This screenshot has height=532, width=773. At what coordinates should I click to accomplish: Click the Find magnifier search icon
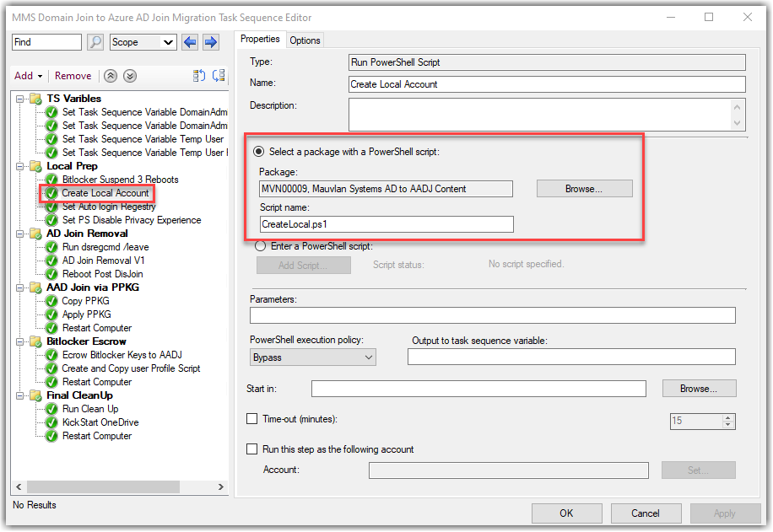[95, 42]
